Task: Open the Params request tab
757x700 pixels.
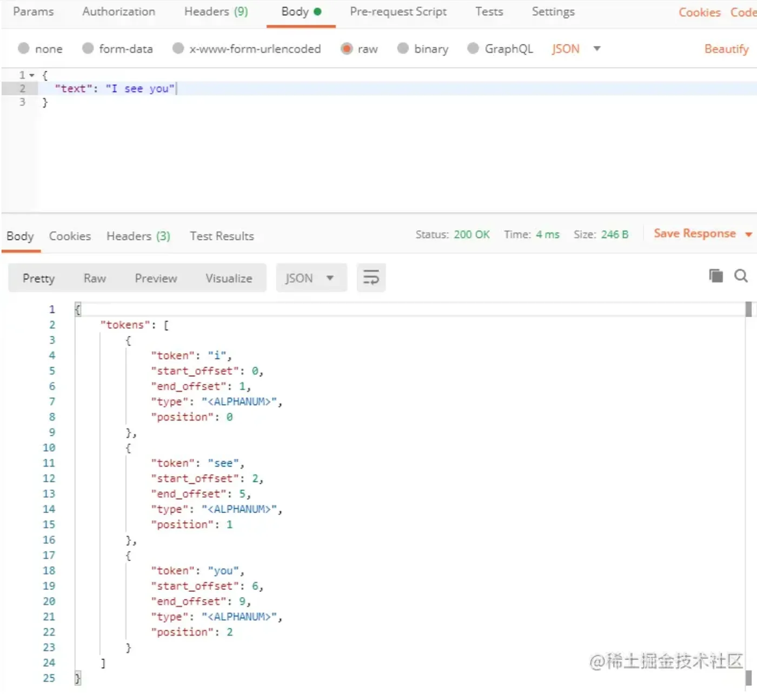Action: point(34,11)
